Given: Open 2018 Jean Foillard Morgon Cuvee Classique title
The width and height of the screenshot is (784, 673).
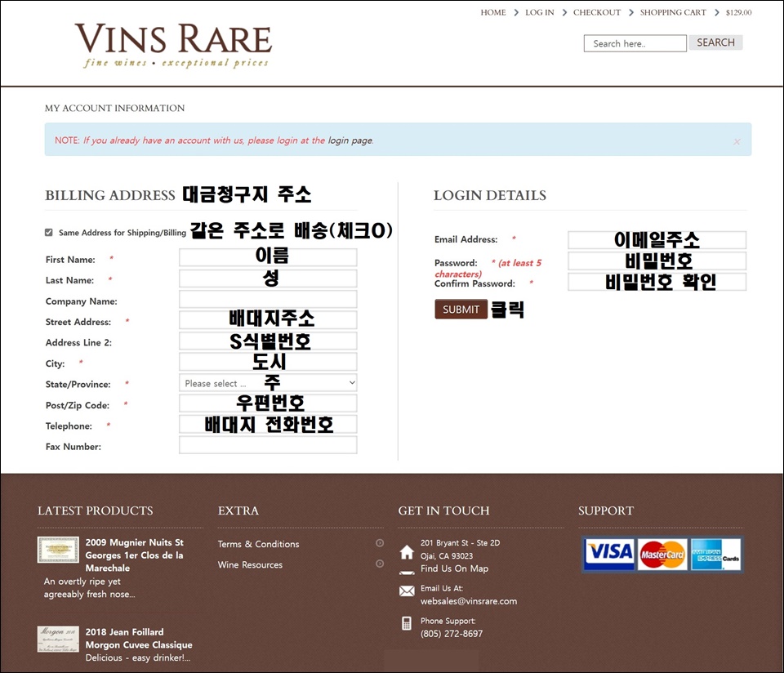Looking at the screenshot, I should 139,639.
